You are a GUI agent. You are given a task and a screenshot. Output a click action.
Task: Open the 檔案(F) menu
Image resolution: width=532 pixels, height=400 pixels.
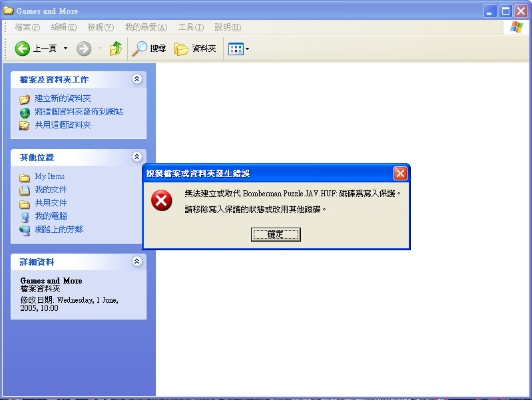pyautogui.click(x=27, y=27)
